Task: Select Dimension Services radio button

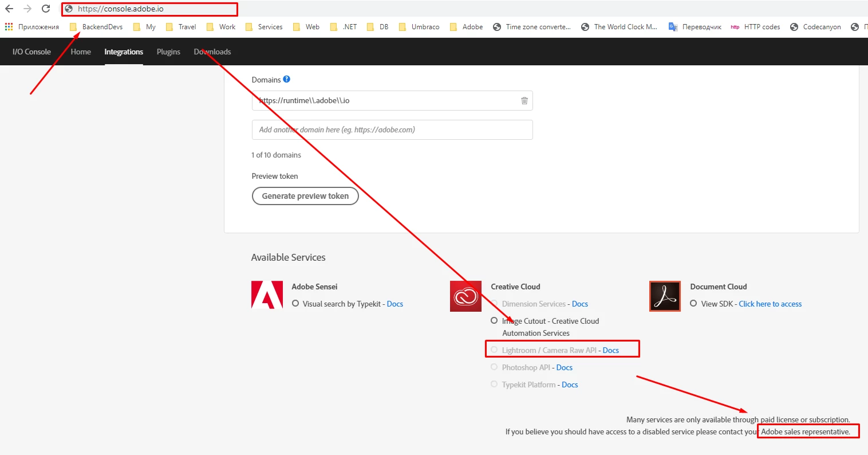Action: (494, 303)
